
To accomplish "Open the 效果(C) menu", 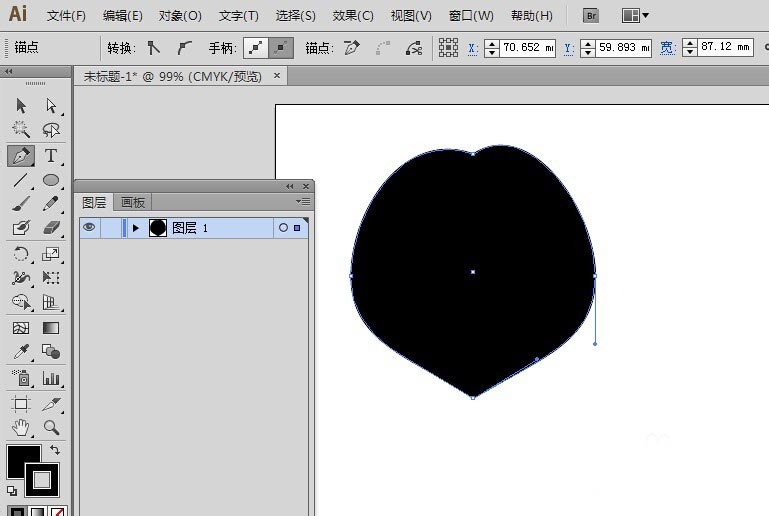I will 353,16.
